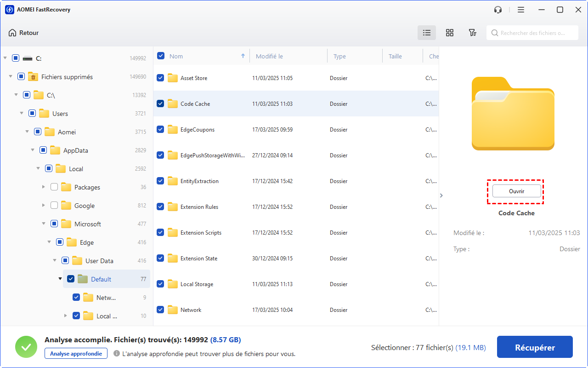Open the hamburger menu
Viewport: 588px width, 368px height.
coord(521,10)
